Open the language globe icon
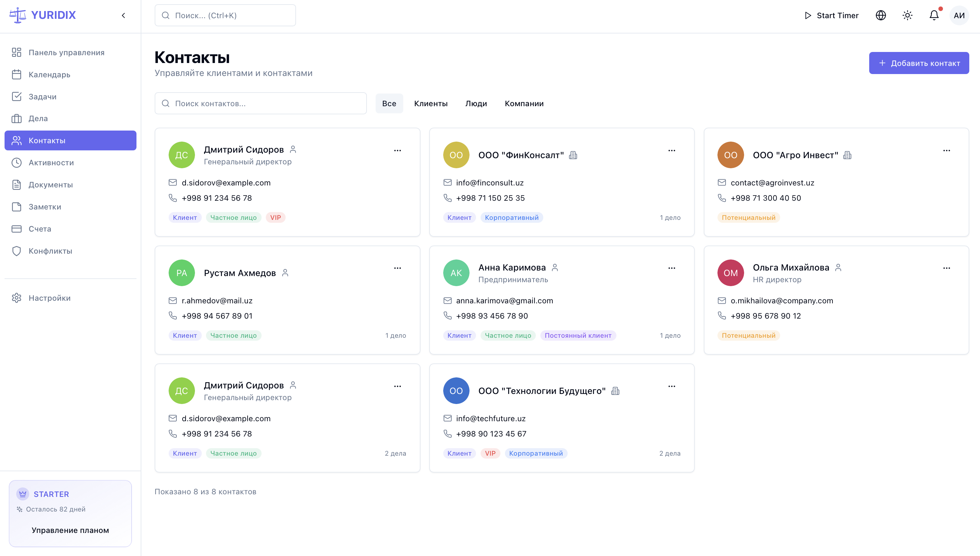This screenshot has width=980, height=556. 881,16
